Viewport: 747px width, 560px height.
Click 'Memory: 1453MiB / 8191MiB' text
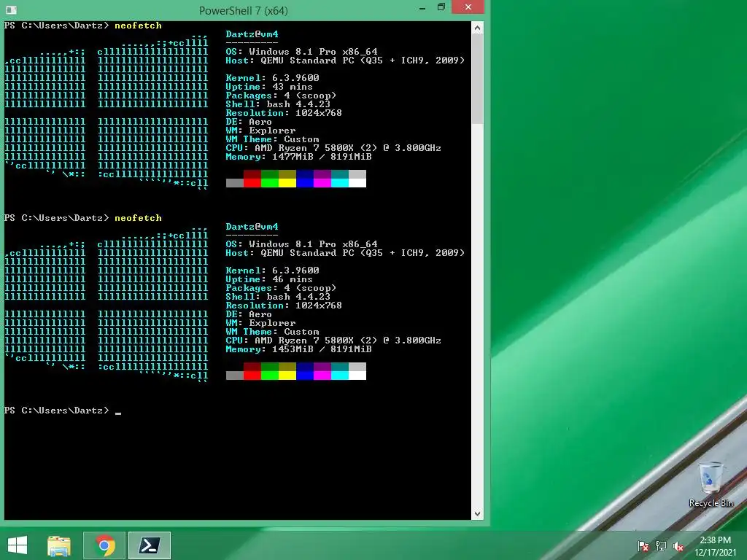coord(298,349)
